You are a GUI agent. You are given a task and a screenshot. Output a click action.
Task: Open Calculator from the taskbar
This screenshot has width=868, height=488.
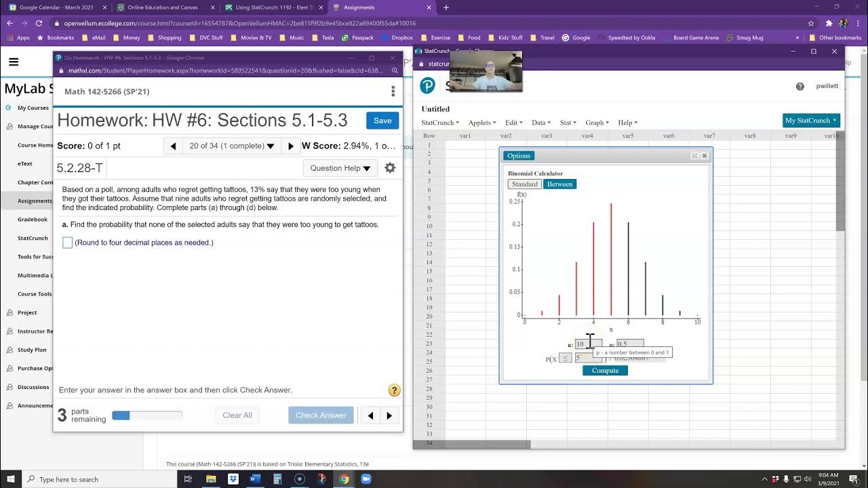[277, 479]
